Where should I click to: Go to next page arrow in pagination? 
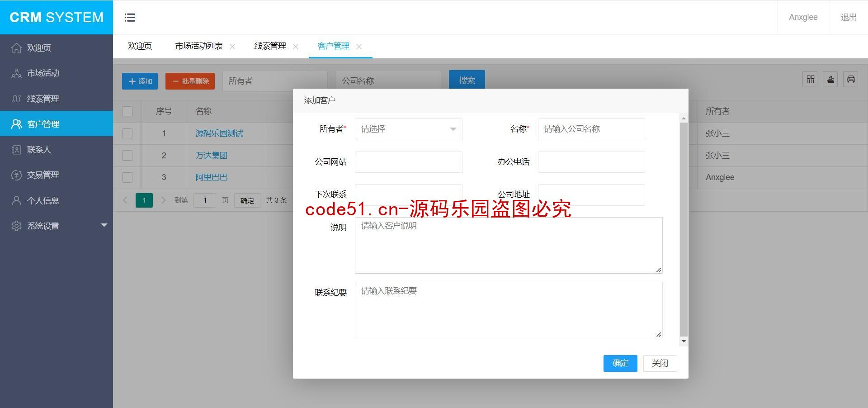(164, 200)
